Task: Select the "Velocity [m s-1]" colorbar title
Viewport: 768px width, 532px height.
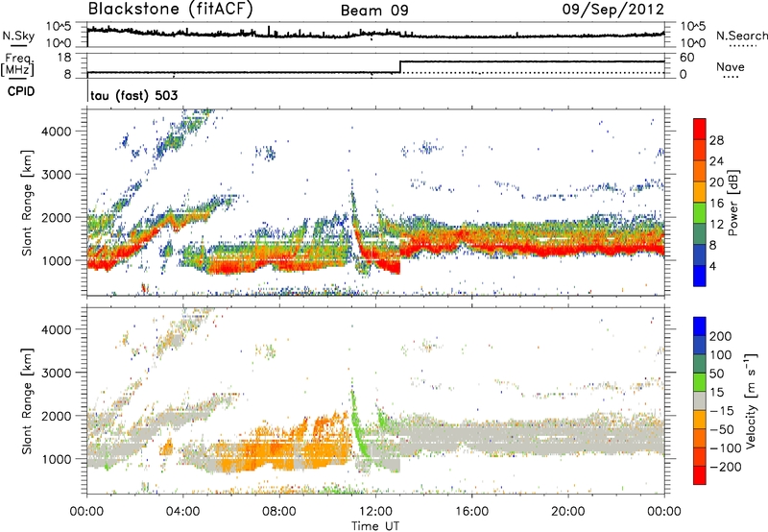Action: click(x=752, y=400)
